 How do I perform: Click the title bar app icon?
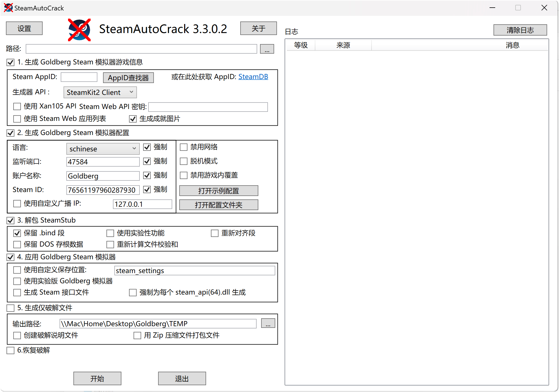click(8, 8)
